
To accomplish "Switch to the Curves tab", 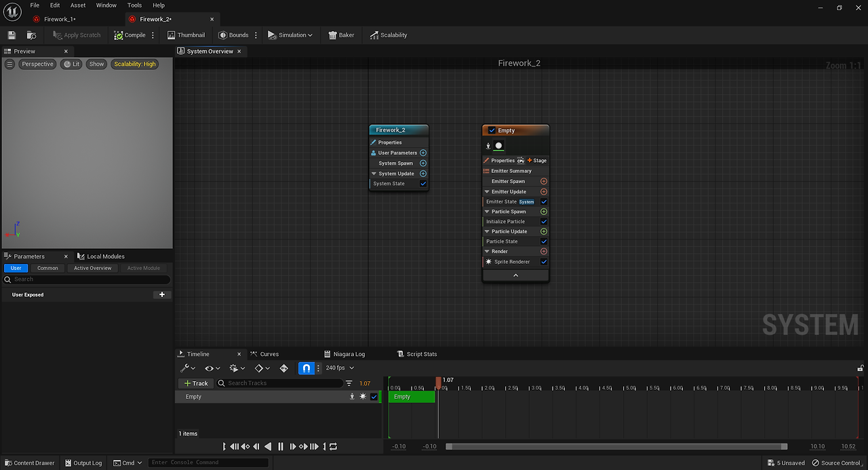I will pyautogui.click(x=269, y=354).
